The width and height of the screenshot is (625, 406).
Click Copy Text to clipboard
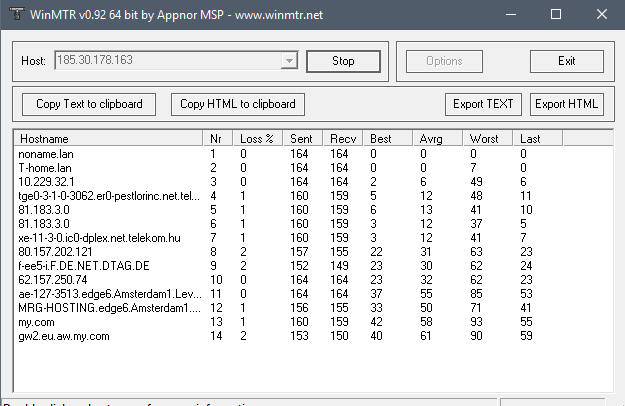89,104
